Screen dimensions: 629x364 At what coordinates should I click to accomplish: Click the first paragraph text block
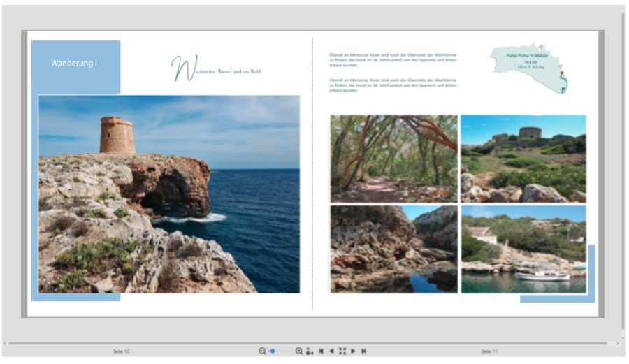click(393, 61)
